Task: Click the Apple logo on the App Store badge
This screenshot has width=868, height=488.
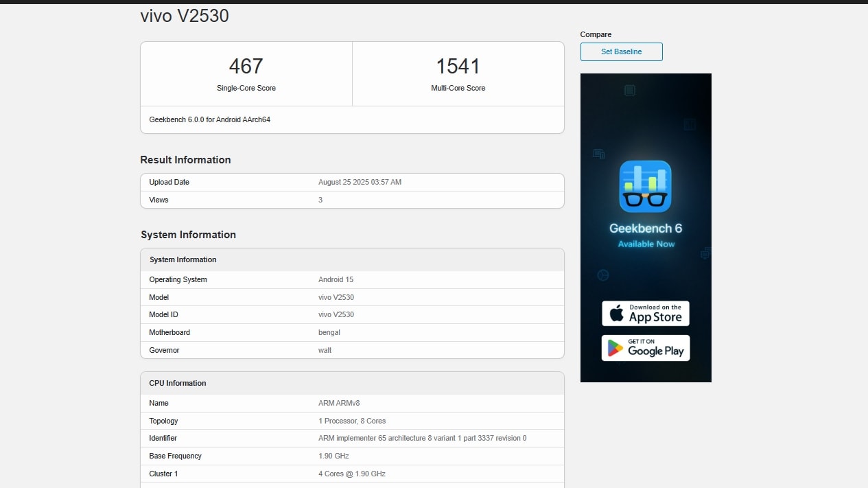Action: click(617, 314)
